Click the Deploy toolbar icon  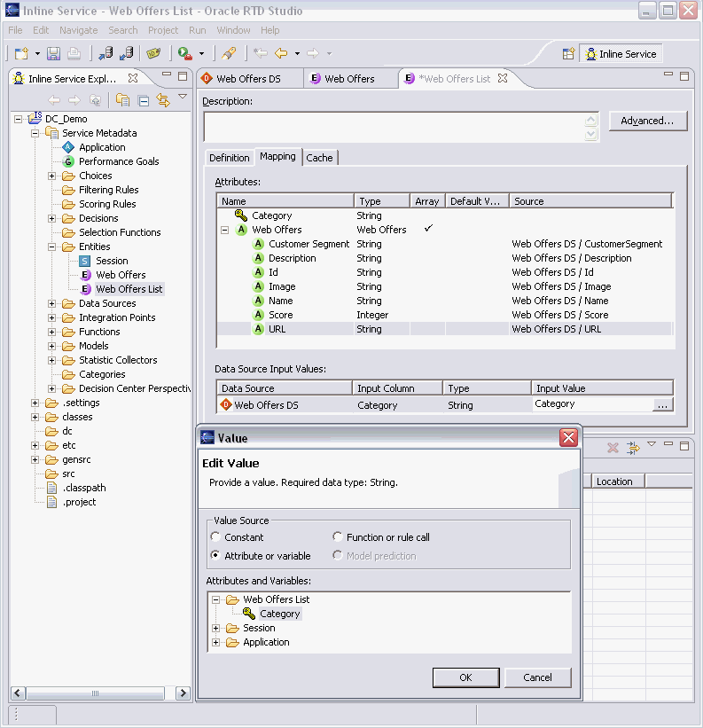(x=105, y=53)
